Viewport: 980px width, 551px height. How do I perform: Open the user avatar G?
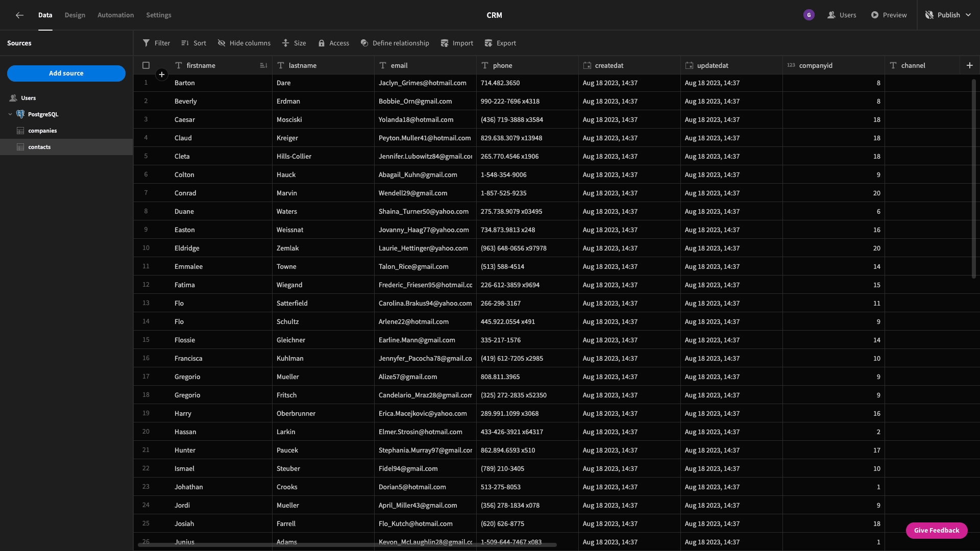pyautogui.click(x=809, y=15)
